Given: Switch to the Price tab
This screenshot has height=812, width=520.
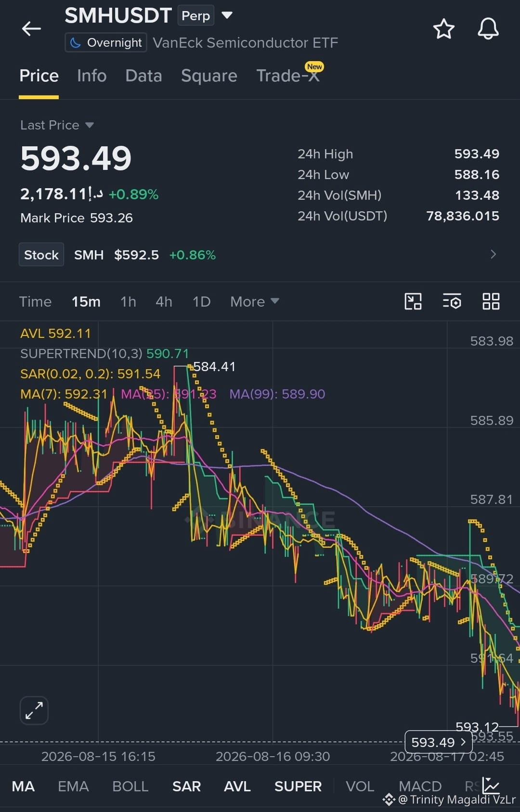Looking at the screenshot, I should pos(39,76).
